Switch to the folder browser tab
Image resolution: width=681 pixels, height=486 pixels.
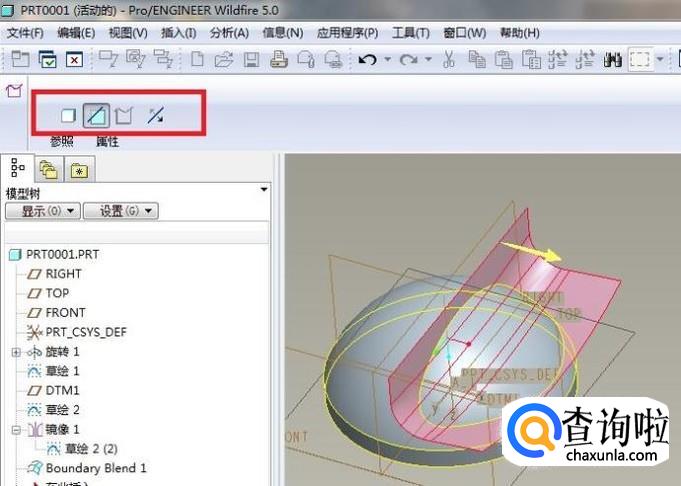tap(48, 169)
